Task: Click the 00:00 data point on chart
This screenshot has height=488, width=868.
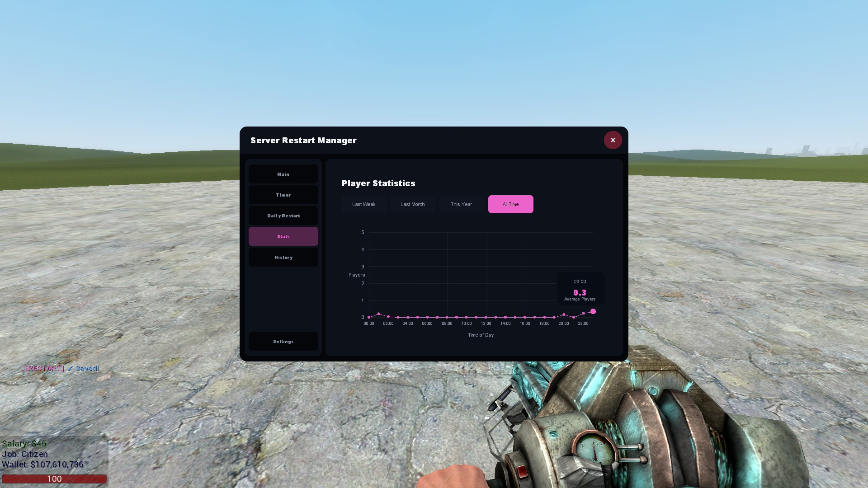Action: click(x=369, y=317)
